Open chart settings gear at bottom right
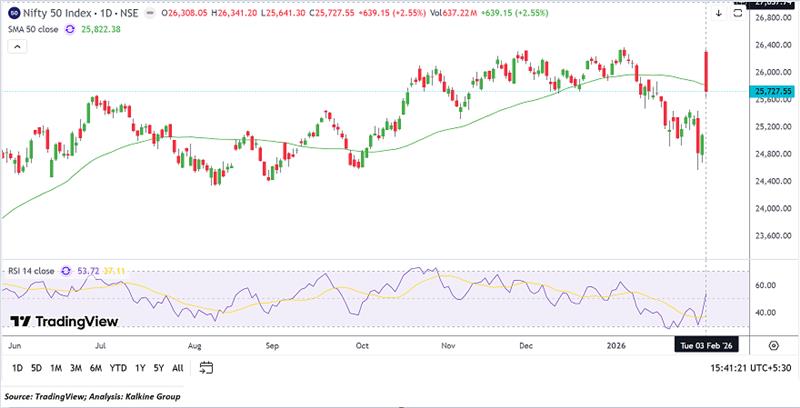This screenshot has width=800, height=408. 775,343
